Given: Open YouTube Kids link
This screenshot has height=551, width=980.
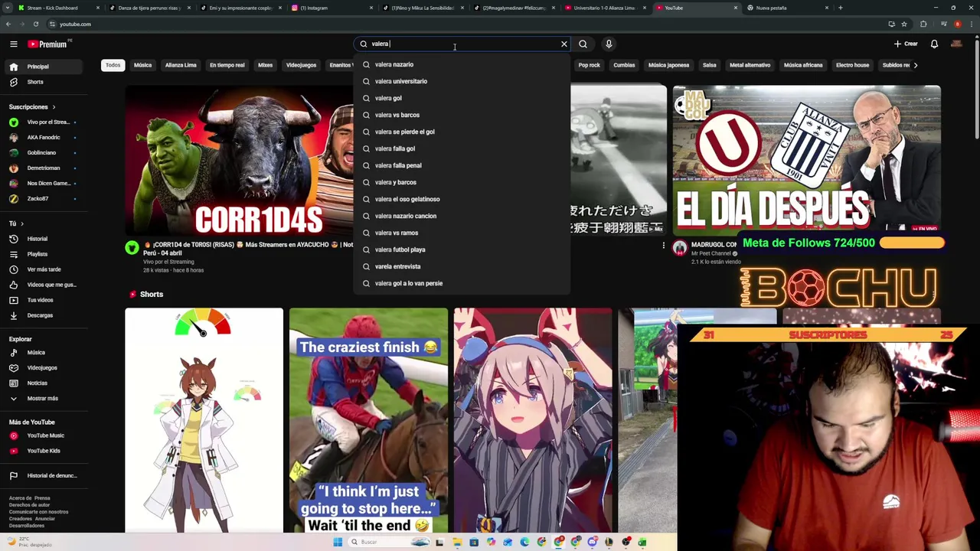Looking at the screenshot, I should [44, 451].
